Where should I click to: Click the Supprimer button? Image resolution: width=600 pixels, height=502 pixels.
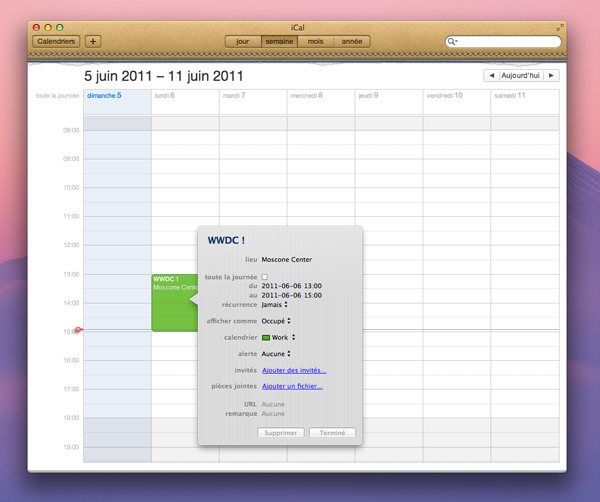[x=281, y=433]
